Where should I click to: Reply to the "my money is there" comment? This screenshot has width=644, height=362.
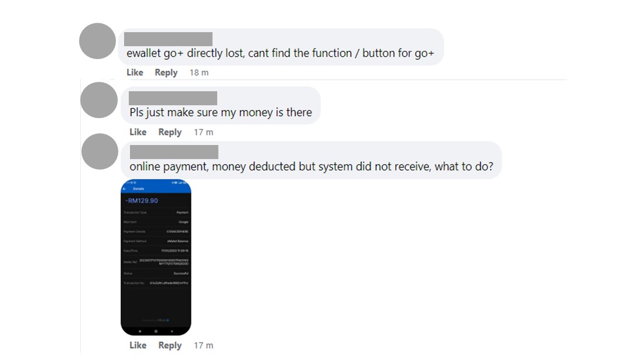pyautogui.click(x=170, y=132)
